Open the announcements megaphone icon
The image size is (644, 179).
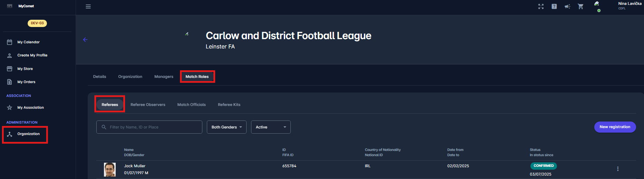pyautogui.click(x=567, y=7)
